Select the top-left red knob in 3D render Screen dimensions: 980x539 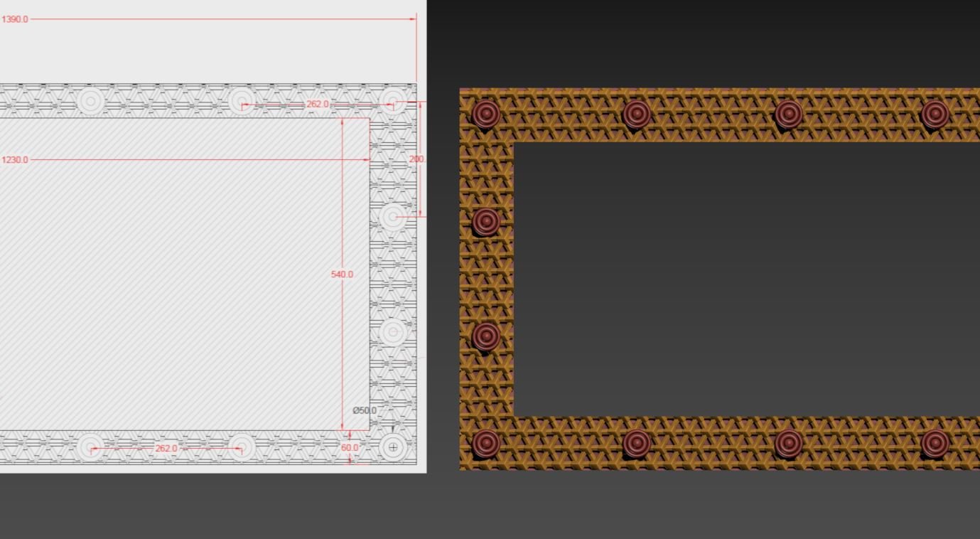click(486, 113)
